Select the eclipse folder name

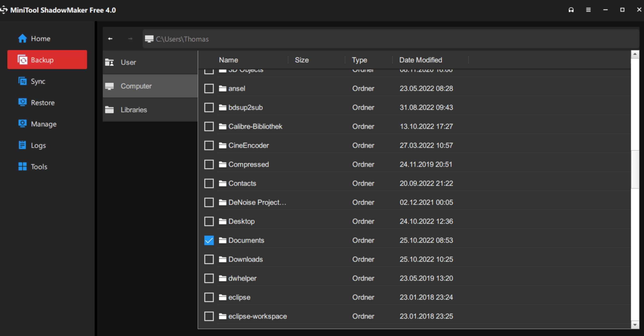[x=239, y=298]
